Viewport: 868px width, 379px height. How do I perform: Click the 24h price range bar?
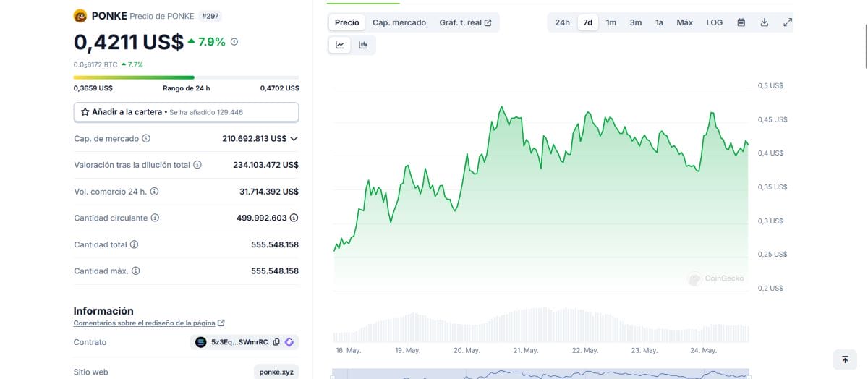pyautogui.click(x=186, y=77)
